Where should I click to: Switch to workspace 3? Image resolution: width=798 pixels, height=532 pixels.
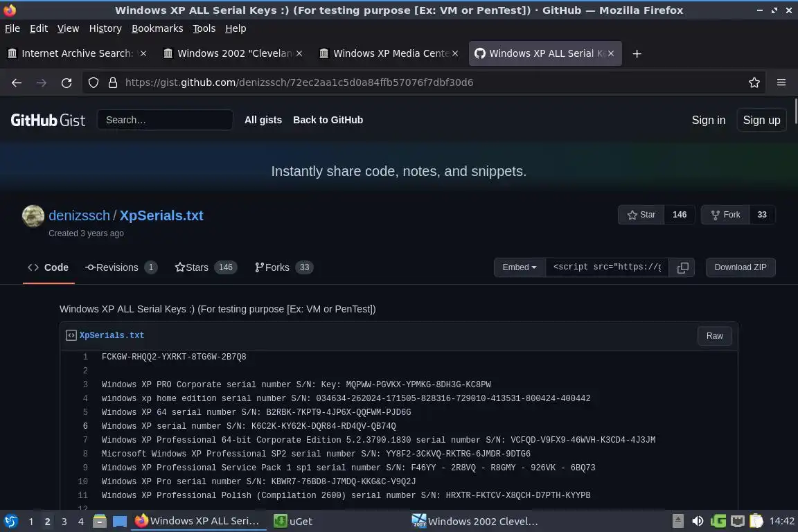coord(64,522)
